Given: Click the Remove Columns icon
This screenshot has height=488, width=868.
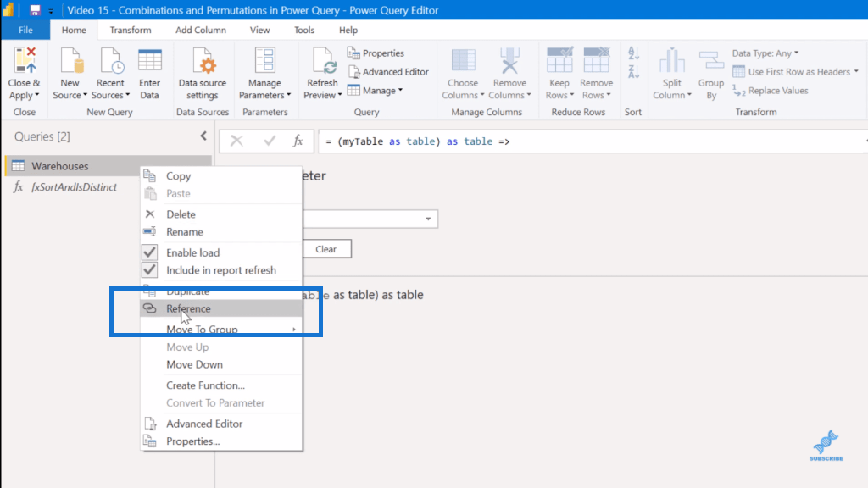Looking at the screenshot, I should click(509, 61).
